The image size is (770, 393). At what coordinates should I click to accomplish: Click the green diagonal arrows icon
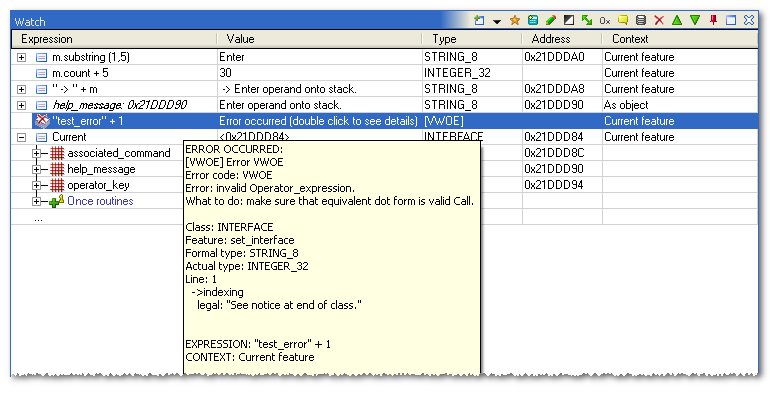pyautogui.click(x=586, y=21)
